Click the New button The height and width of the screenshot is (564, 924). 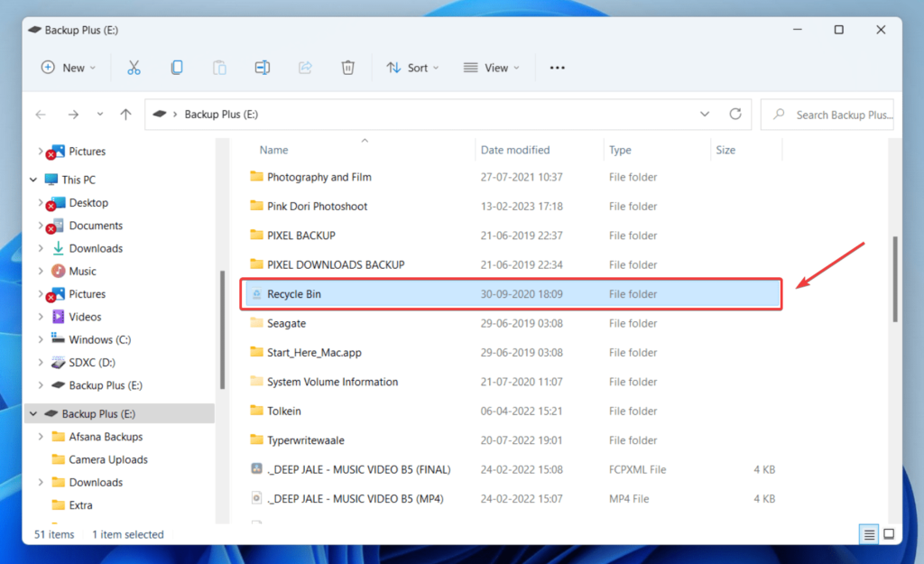[x=68, y=67]
